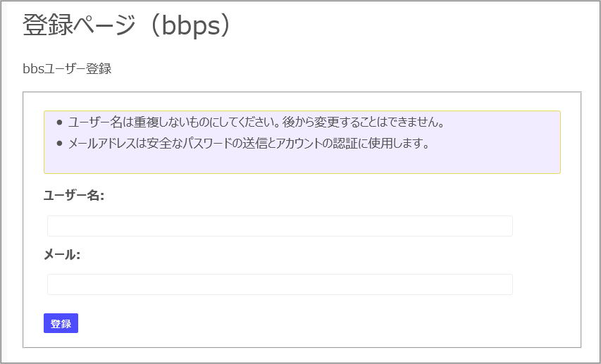Focus the メール text input field
The width and height of the screenshot is (601, 364).
(x=280, y=284)
